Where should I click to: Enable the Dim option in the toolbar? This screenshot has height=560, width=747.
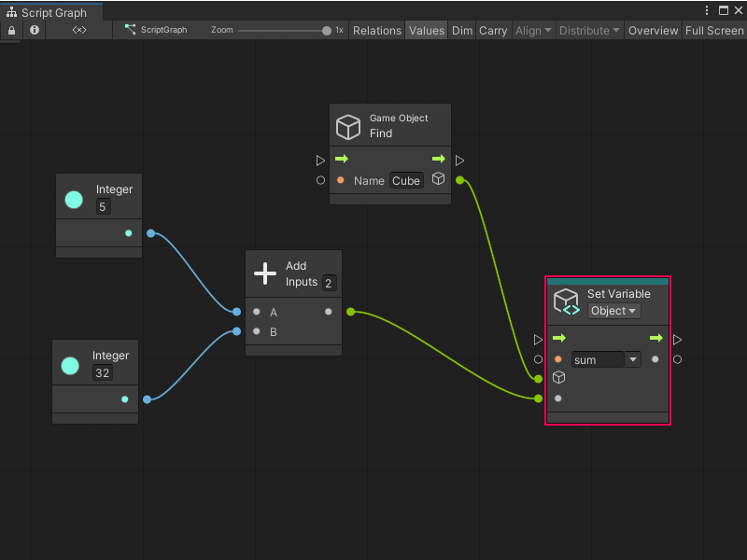(x=461, y=30)
